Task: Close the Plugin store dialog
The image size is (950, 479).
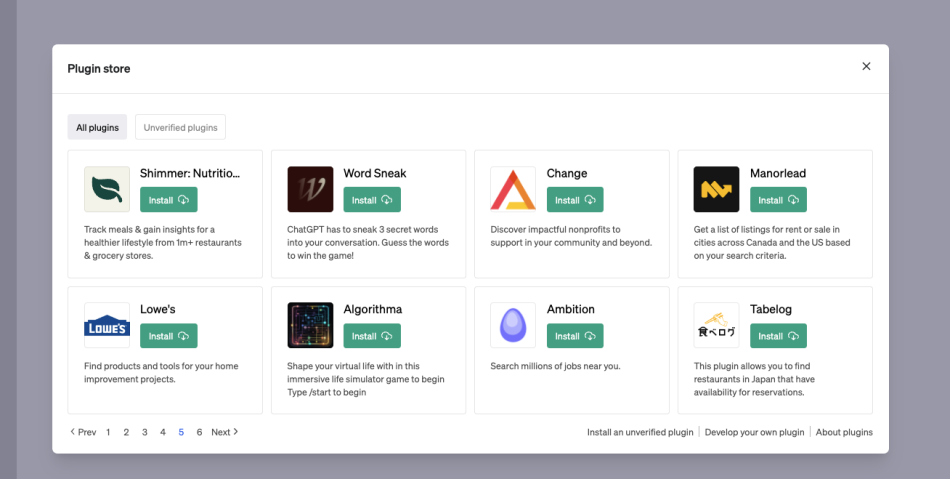Action: 866,66
